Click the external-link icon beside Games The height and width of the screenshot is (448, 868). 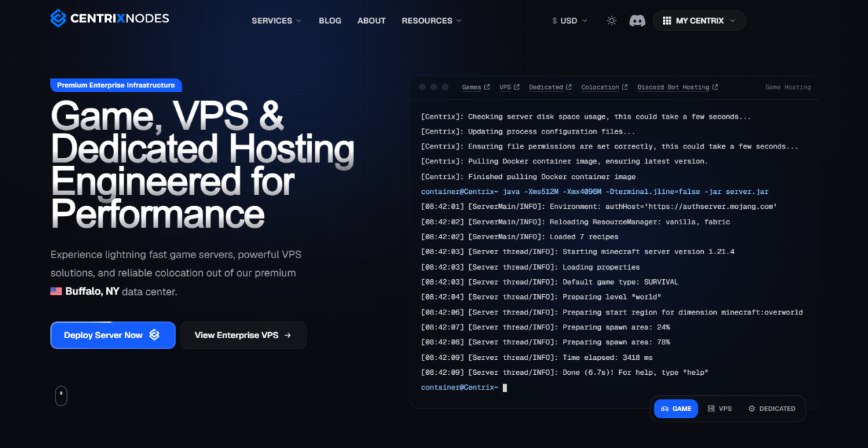coord(486,87)
